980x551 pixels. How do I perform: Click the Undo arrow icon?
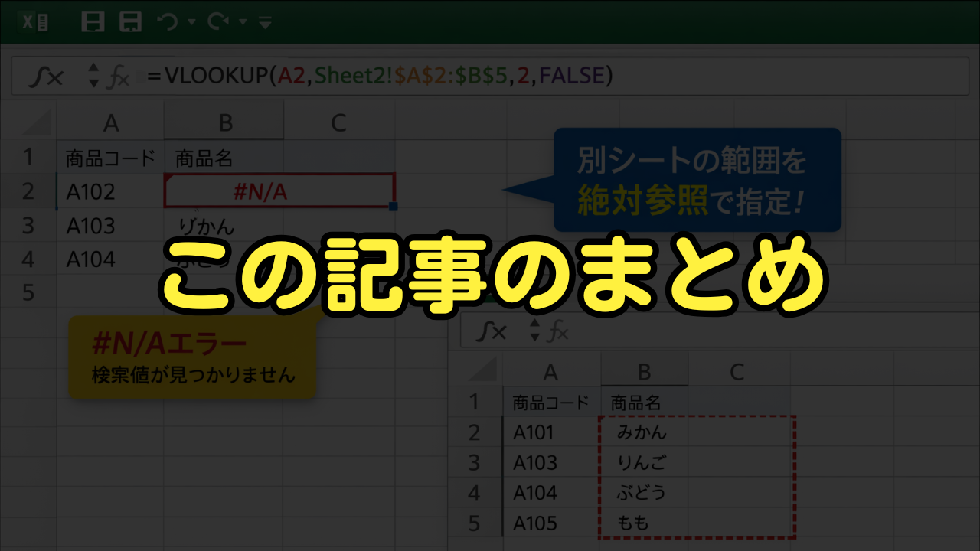point(168,22)
